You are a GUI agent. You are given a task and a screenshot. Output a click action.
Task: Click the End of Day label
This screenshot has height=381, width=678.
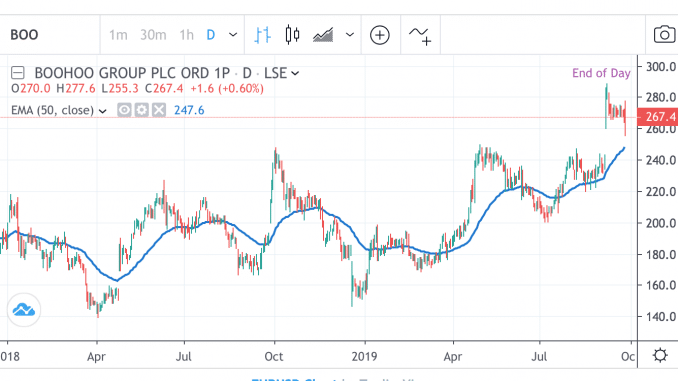[x=601, y=73]
